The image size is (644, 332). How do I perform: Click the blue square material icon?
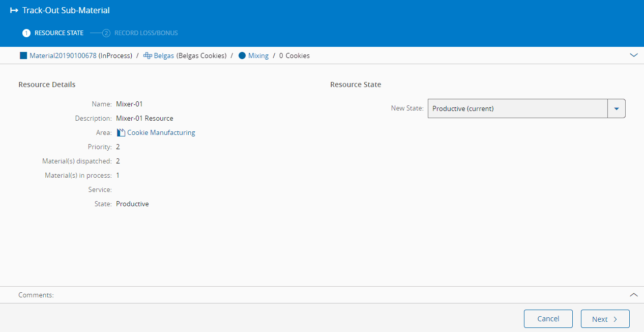[23, 56]
